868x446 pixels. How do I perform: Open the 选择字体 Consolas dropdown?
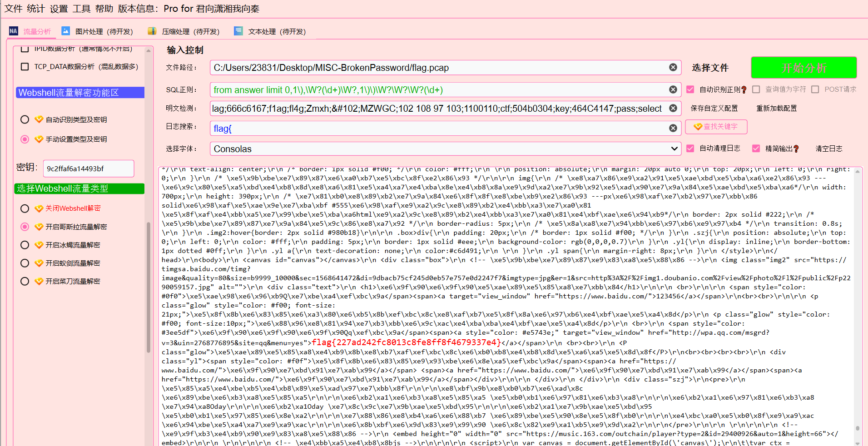click(445, 149)
